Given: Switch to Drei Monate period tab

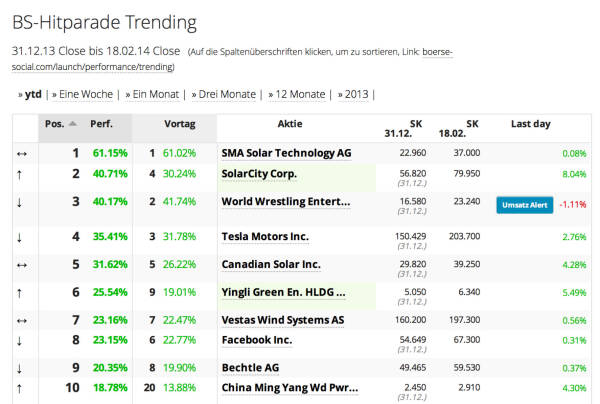Looking at the screenshot, I should tap(227, 94).
